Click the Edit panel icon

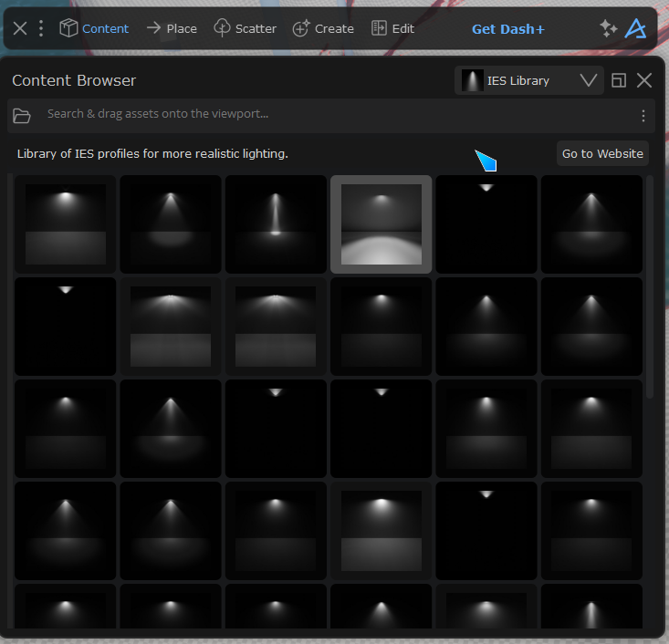379,28
